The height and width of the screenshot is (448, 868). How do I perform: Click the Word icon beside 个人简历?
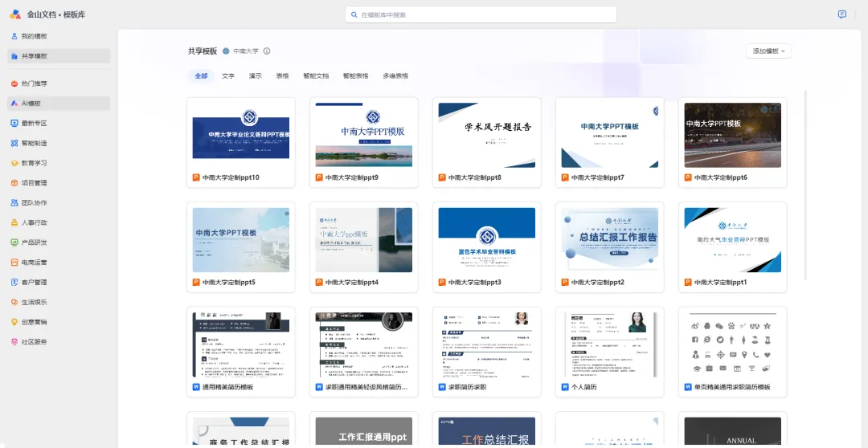pos(565,387)
